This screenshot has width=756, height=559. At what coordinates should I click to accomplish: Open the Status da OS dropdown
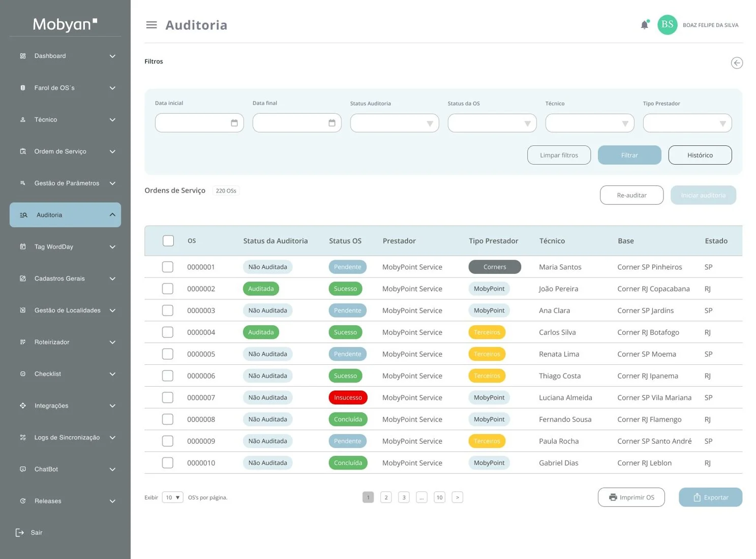click(492, 123)
